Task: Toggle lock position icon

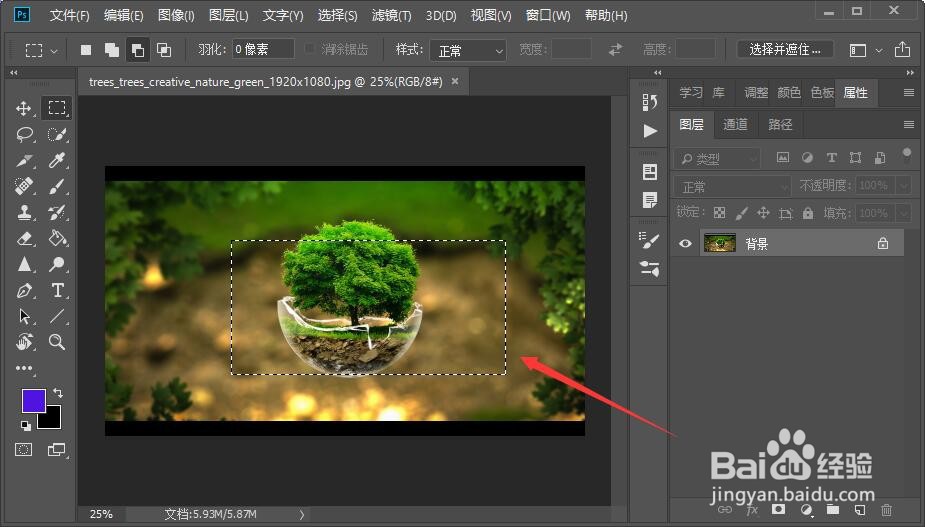Action: 763,212
